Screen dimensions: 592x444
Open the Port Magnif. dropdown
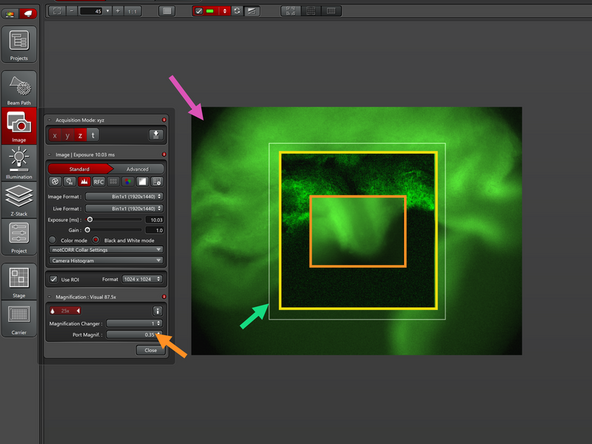pos(134,335)
